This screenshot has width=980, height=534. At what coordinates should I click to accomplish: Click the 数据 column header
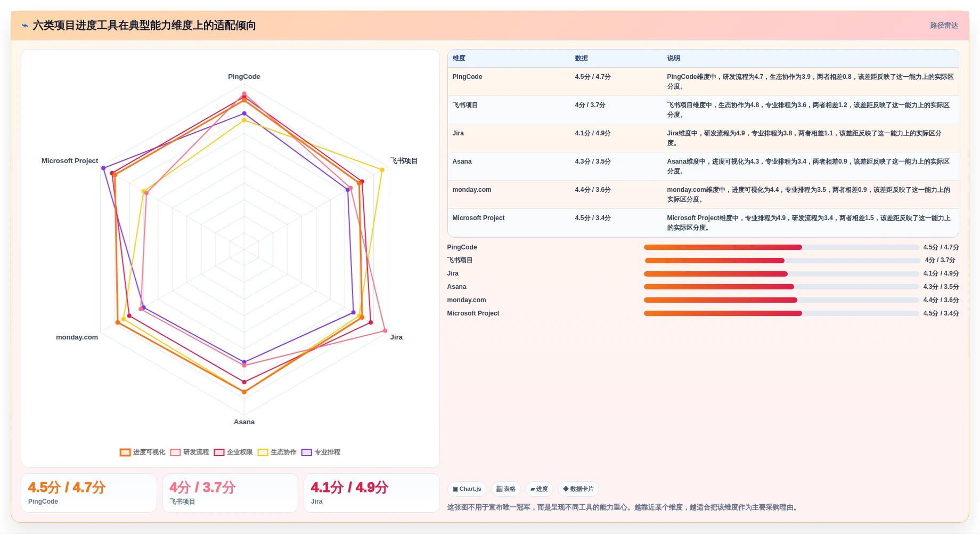tap(581, 58)
